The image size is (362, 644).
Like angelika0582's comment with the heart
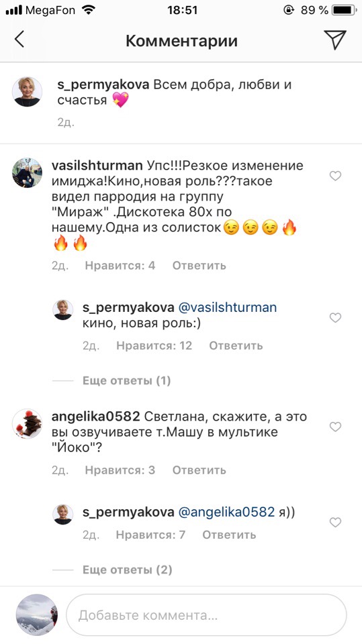coord(336,427)
